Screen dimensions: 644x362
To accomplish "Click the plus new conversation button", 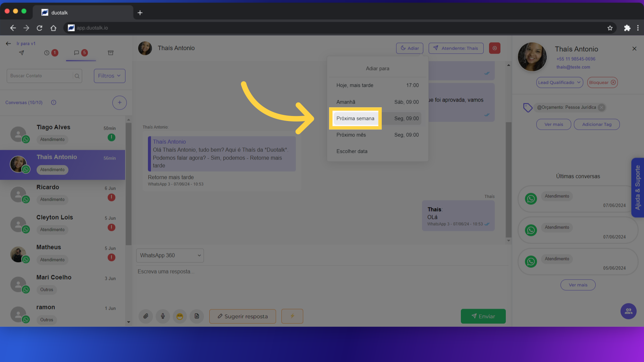I will point(119,103).
